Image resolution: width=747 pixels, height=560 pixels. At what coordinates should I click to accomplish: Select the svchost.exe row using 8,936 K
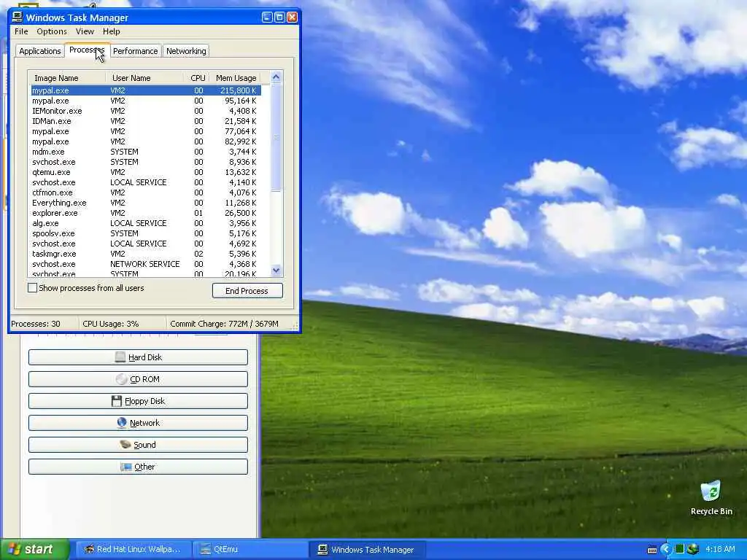(x=146, y=163)
